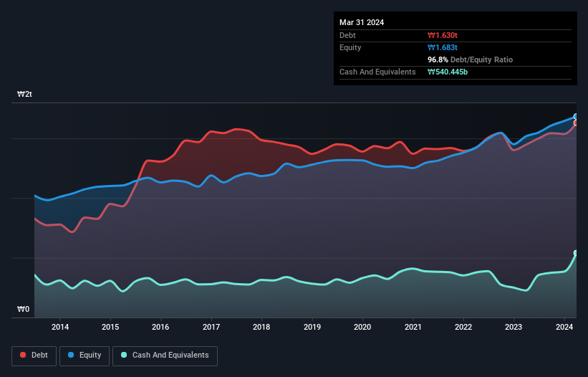Select the 2014 x-axis label

[x=60, y=327]
